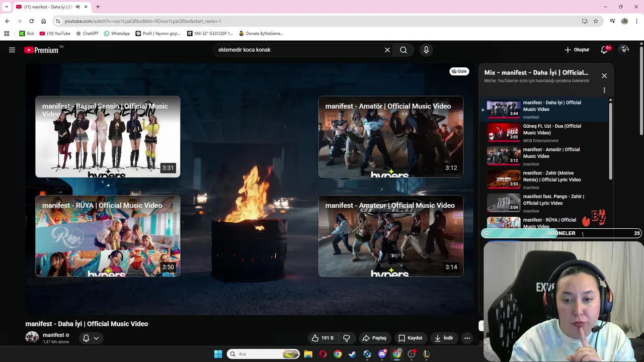Start voice search with microphone icon
The height and width of the screenshot is (362, 644).
pyautogui.click(x=426, y=50)
